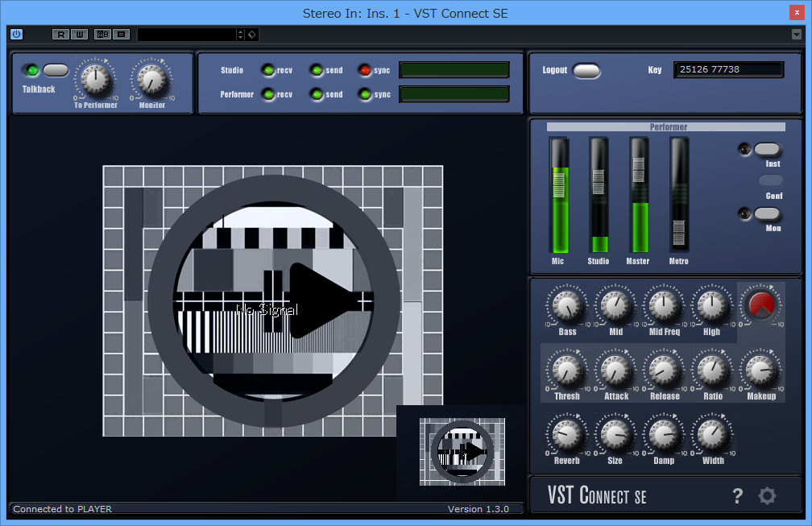Click the red gain reduction meter
The width and height of the screenshot is (812, 526).
[761, 305]
